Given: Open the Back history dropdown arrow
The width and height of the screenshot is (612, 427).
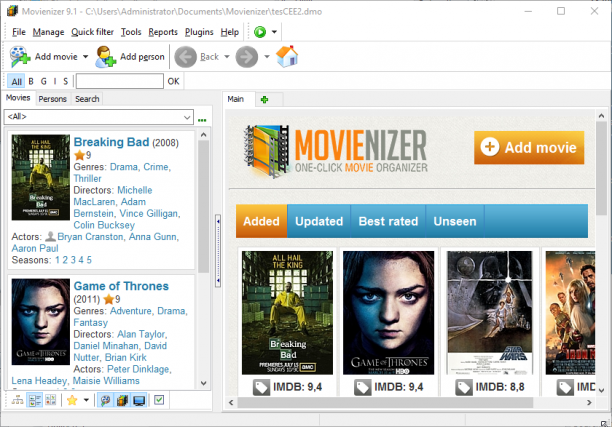Looking at the screenshot, I should click(x=227, y=57).
